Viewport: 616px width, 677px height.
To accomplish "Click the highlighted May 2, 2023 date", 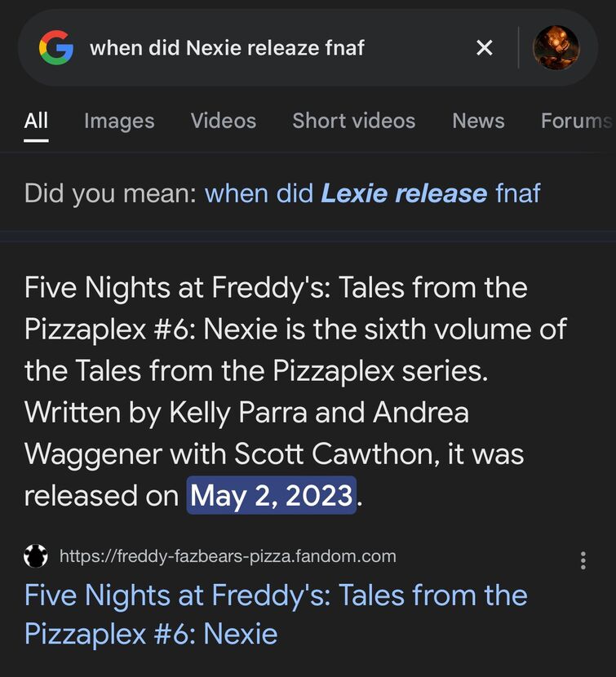I will [x=271, y=495].
